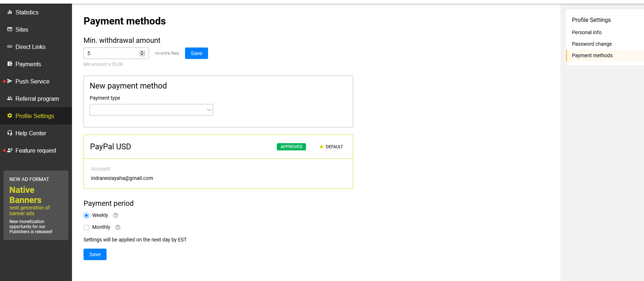The height and width of the screenshot is (281, 644).
Task: Click the Referral program people icon
Action: tap(10, 98)
